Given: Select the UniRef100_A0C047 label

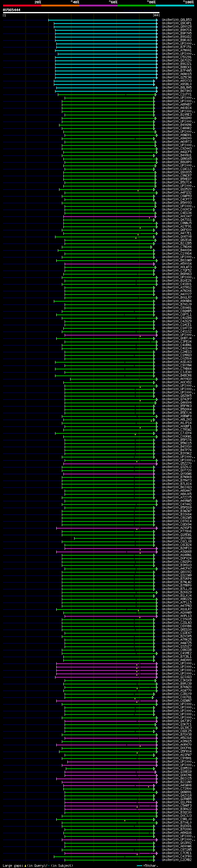Looking at the screenshot, I should click(x=177, y=216).
